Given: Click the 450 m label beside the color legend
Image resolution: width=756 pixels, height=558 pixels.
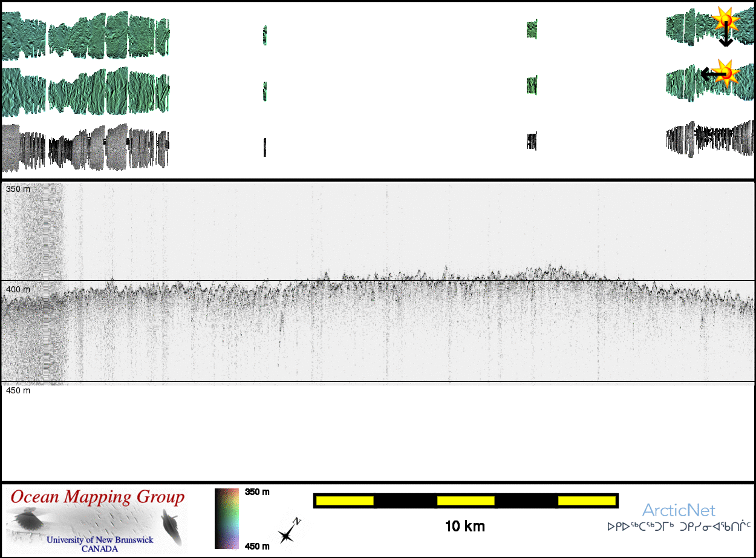Looking at the screenshot, I should point(257,547).
